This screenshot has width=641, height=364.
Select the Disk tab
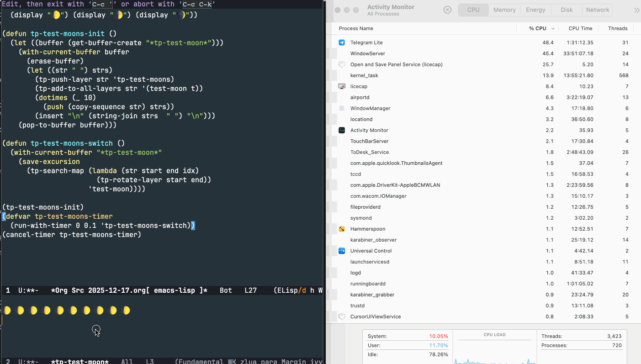(x=567, y=10)
